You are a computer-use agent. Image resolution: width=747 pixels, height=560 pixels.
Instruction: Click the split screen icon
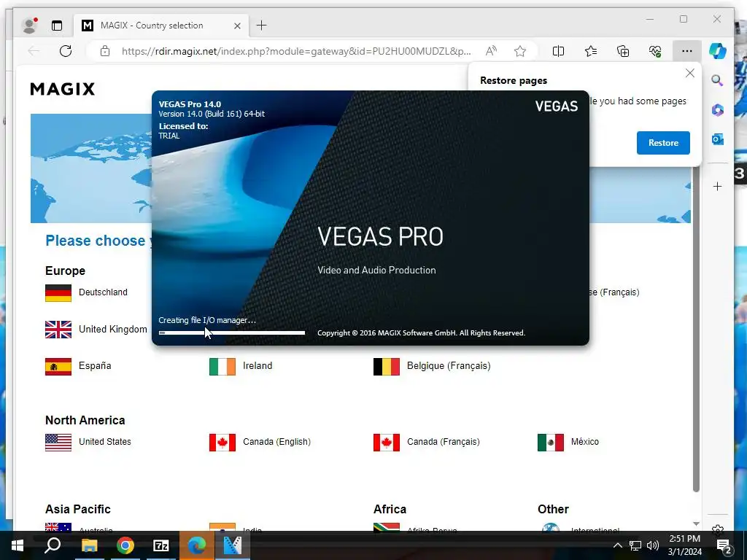click(558, 51)
